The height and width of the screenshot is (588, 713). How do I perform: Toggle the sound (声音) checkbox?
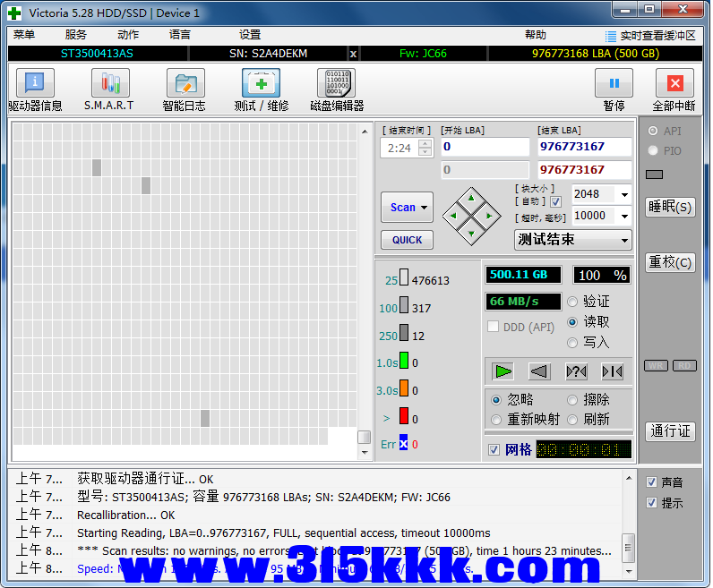[651, 482]
